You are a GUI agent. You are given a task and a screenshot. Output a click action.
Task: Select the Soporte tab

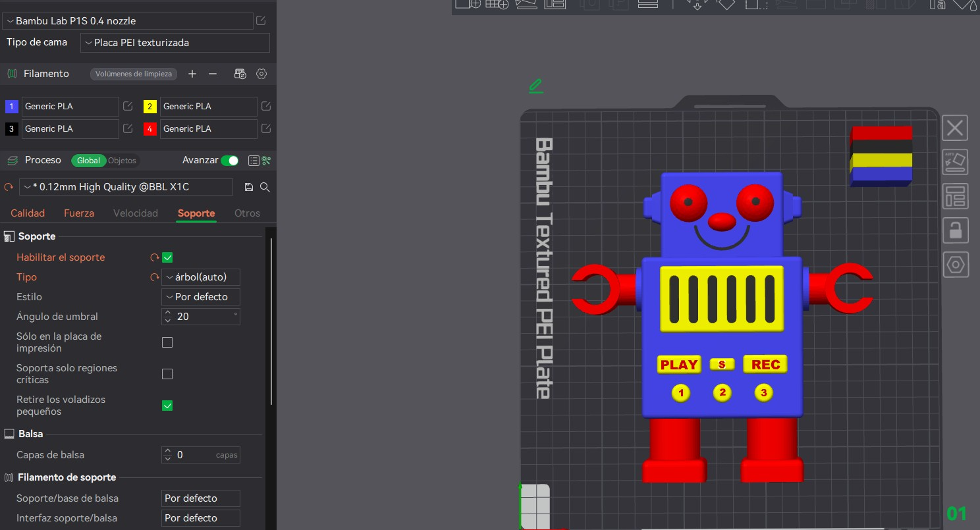tap(196, 213)
